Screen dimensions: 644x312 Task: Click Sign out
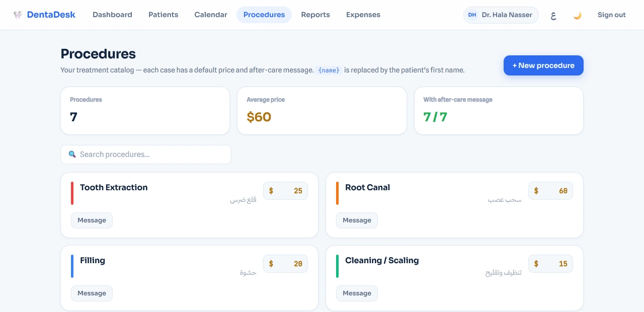point(612,15)
